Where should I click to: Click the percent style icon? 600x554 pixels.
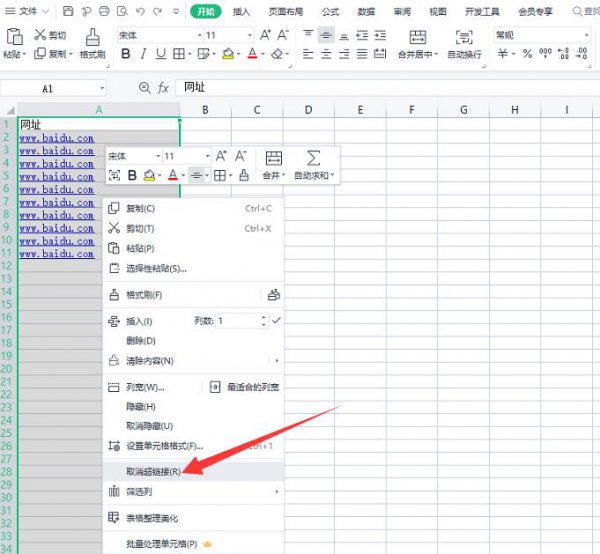(x=528, y=54)
